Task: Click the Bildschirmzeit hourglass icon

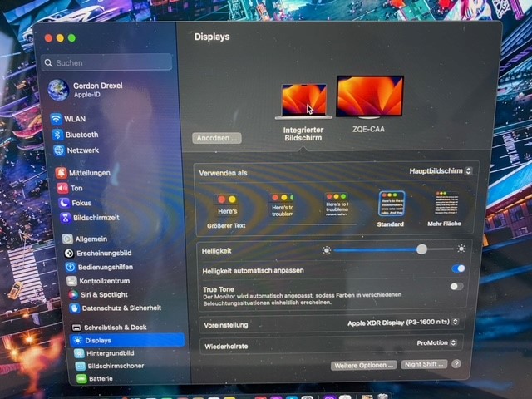Action: click(65, 218)
